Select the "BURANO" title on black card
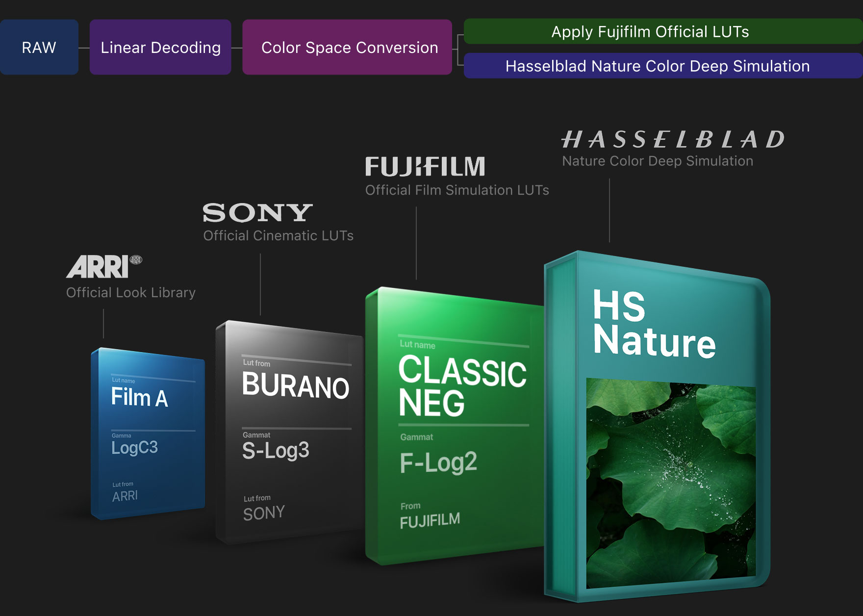This screenshot has width=863, height=616. click(x=296, y=385)
